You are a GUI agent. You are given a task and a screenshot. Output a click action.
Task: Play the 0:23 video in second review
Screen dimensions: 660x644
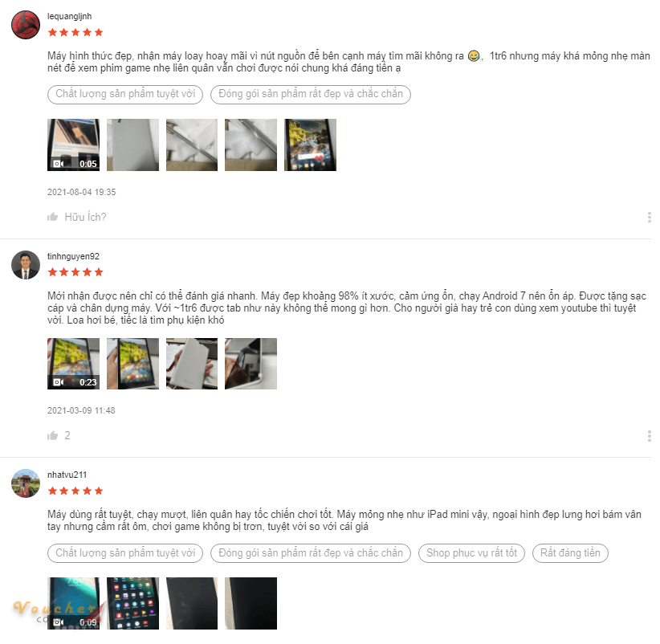(x=74, y=364)
